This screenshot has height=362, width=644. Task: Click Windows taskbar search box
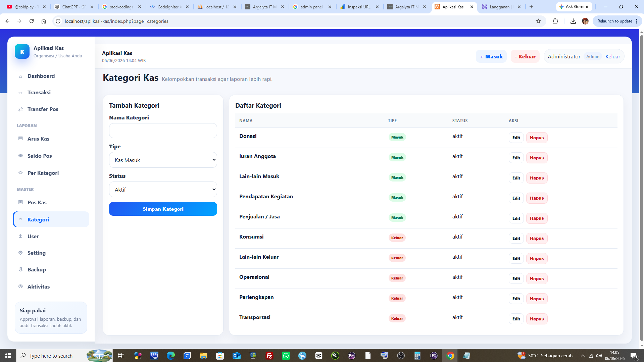point(51,356)
